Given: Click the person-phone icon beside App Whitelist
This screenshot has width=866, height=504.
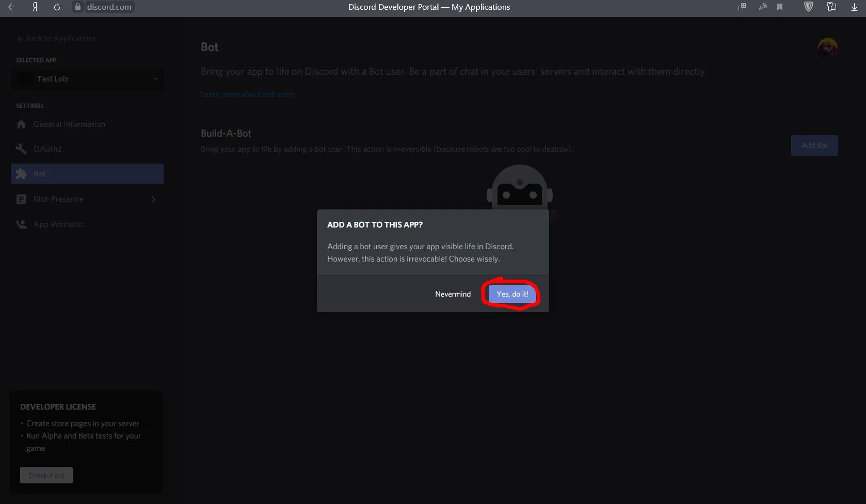Looking at the screenshot, I should 21,224.
